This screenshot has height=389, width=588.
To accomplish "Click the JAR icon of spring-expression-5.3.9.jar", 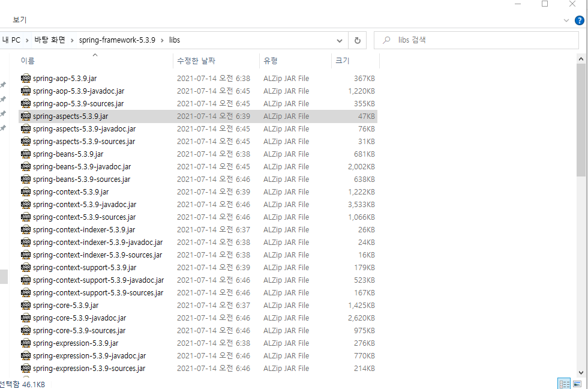I will [25, 343].
